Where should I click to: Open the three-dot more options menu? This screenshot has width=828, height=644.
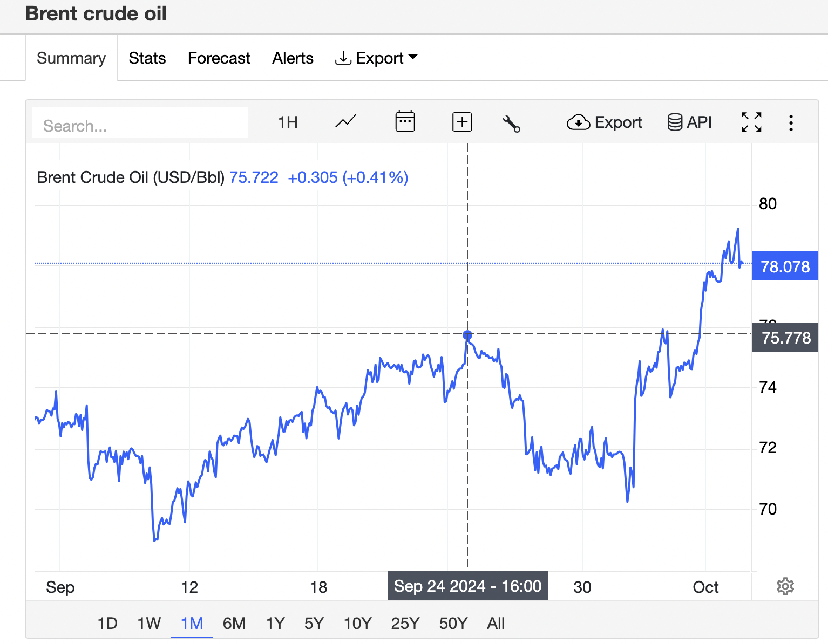coord(791,122)
